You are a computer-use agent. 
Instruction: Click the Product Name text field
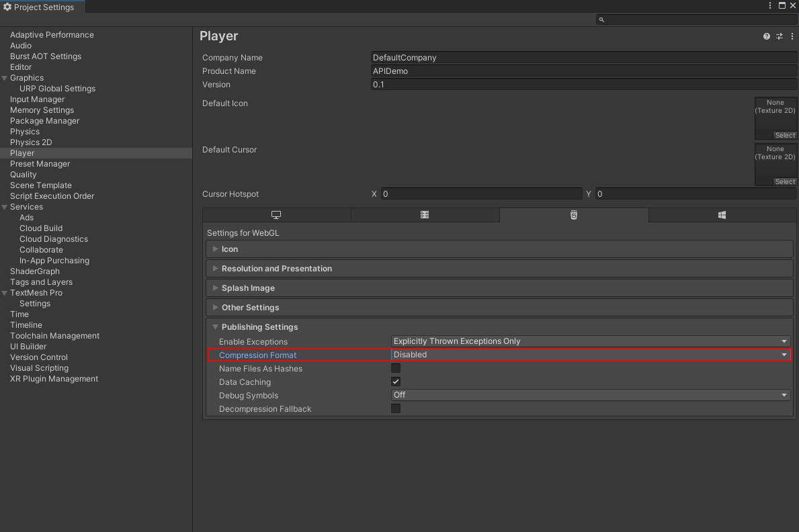[x=583, y=71]
